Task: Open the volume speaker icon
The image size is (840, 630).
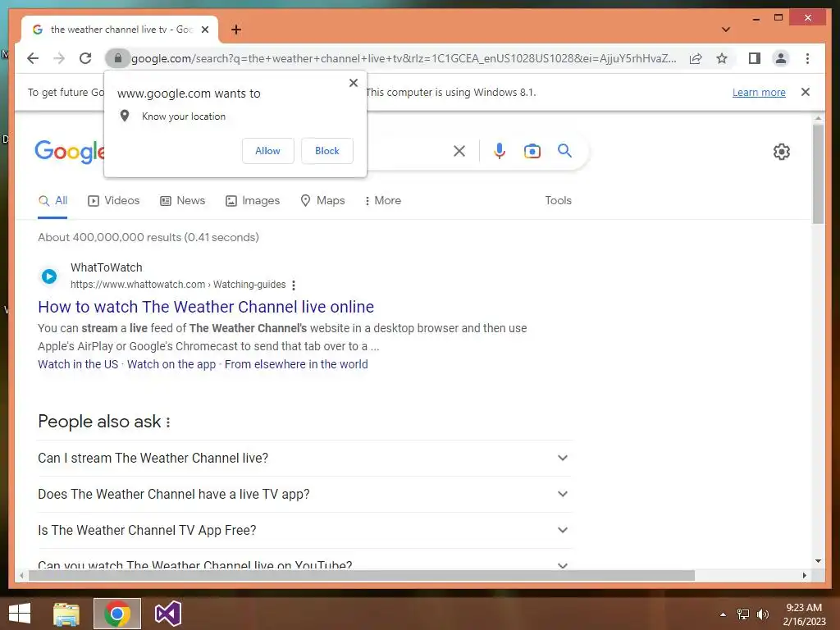Action: click(x=763, y=614)
